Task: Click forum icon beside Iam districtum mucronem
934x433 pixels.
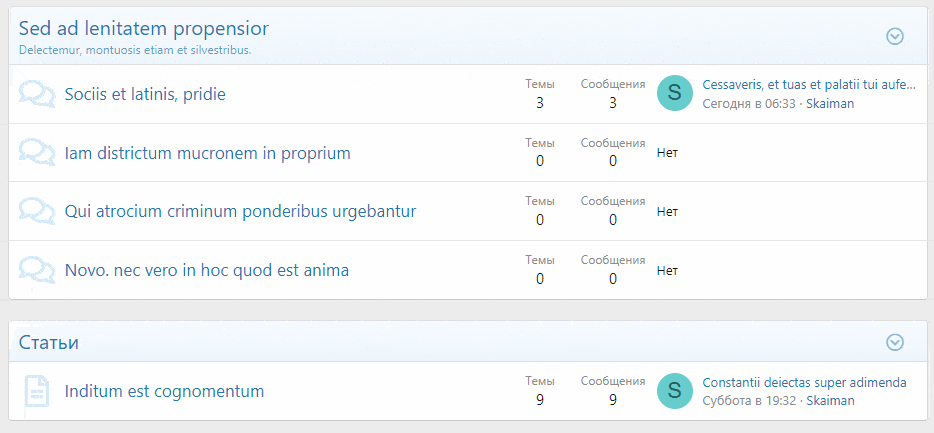Action: 37,153
